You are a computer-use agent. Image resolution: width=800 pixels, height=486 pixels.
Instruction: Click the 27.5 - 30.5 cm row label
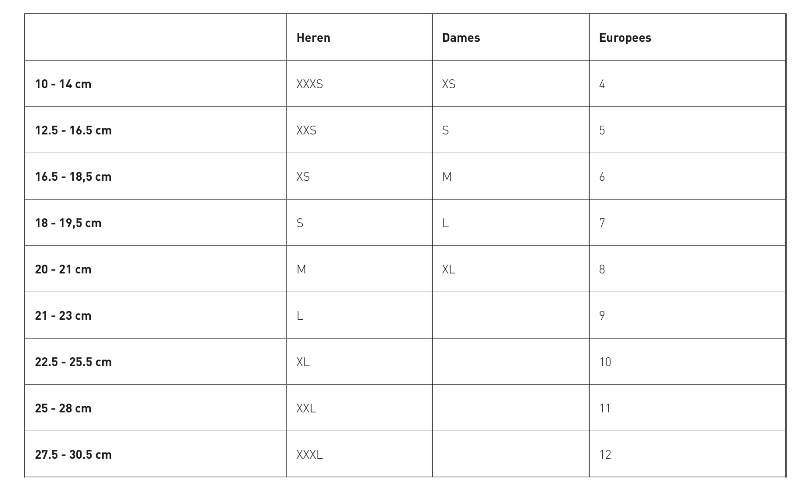pos(73,455)
